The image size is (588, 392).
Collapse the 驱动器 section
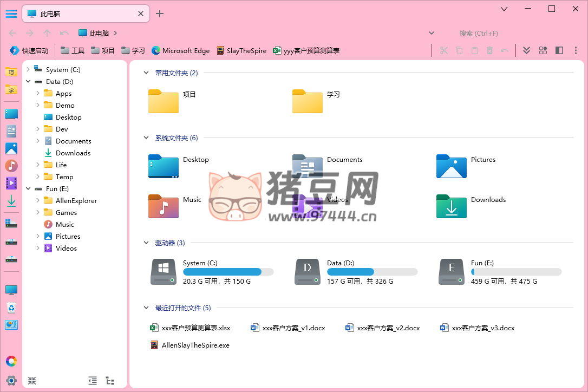pyautogui.click(x=146, y=243)
